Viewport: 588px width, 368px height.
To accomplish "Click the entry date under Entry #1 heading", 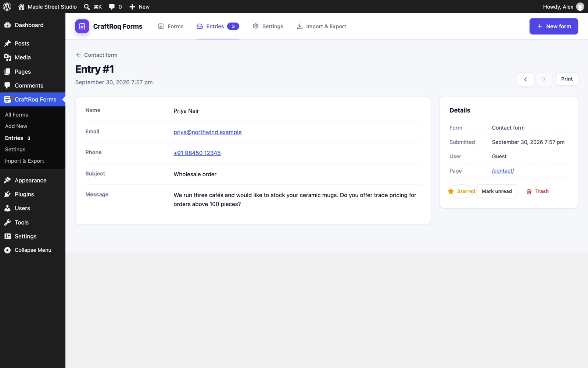I will 114,82.
